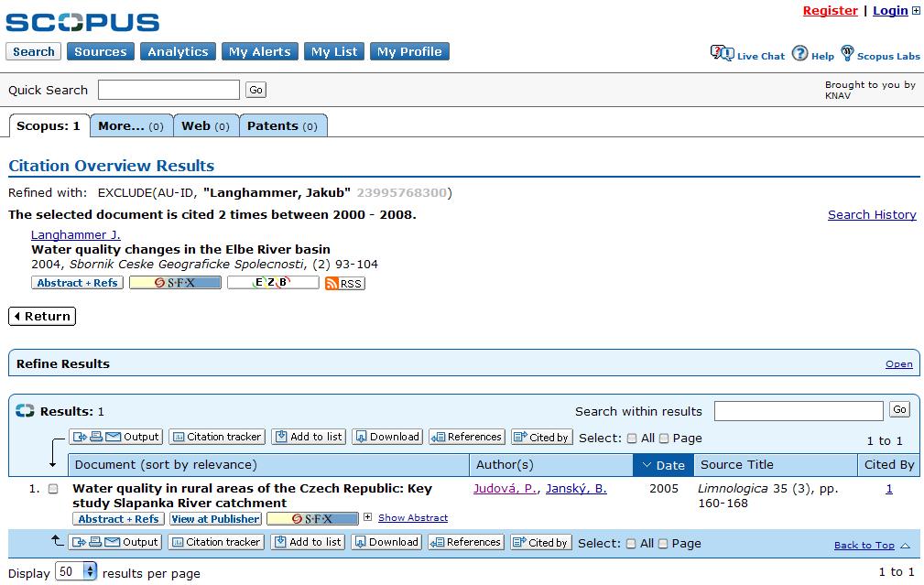Focus the Quick Search input field
Viewport: 924px width, 585px height.
pyautogui.click(x=169, y=90)
